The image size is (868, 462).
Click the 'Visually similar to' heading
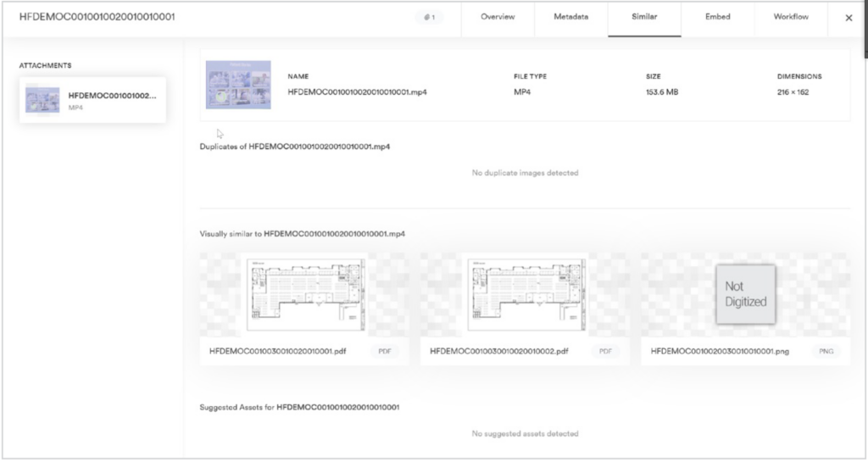[x=303, y=233]
